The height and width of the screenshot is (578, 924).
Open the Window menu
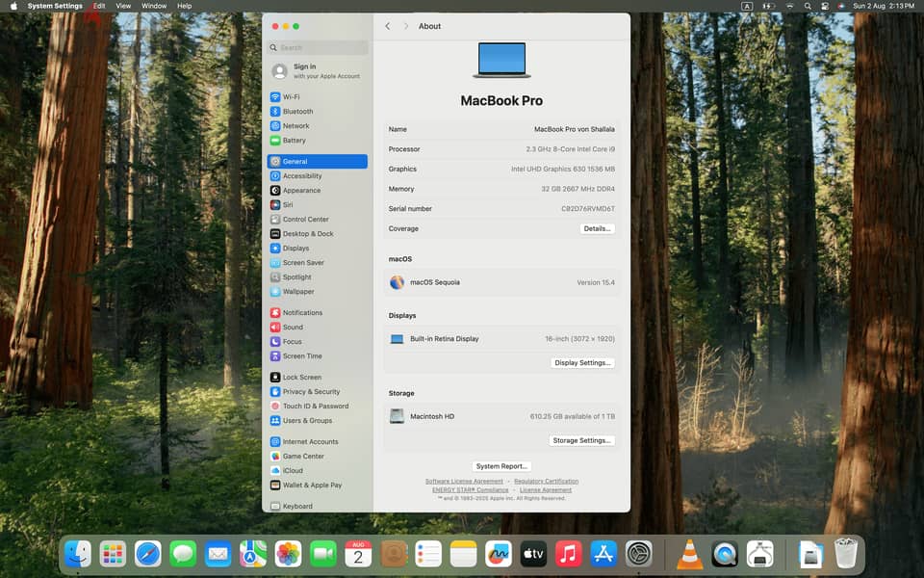pyautogui.click(x=154, y=6)
